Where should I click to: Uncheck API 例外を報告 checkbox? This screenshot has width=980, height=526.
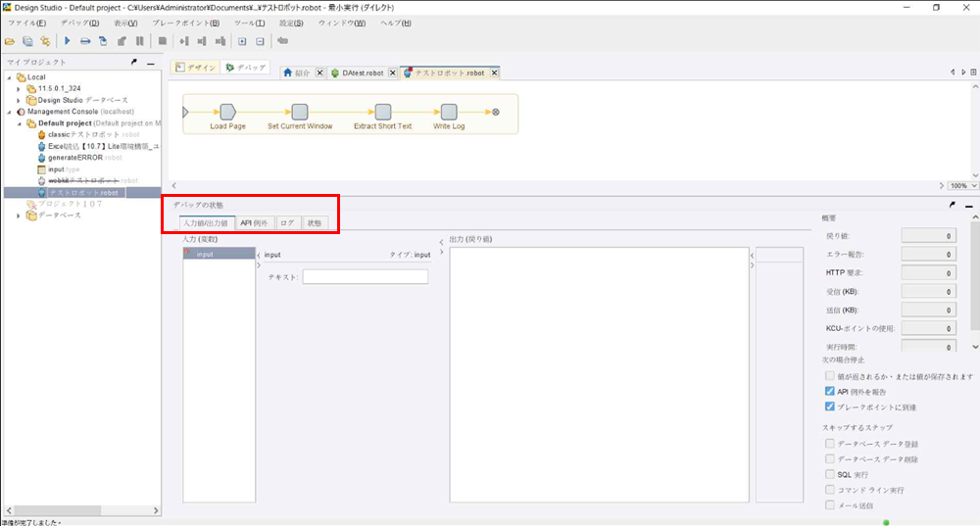click(x=829, y=391)
